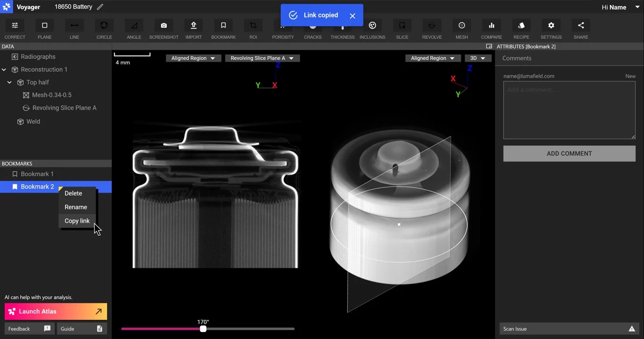Screen dimensions: 644x339
Task: Select the Plane tool icon
Action: [44, 26]
